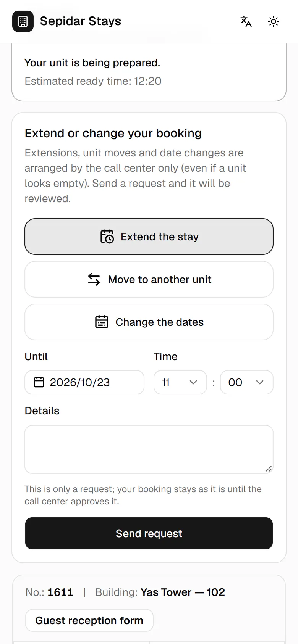
Task: Focus the Details text area
Action: [149, 449]
